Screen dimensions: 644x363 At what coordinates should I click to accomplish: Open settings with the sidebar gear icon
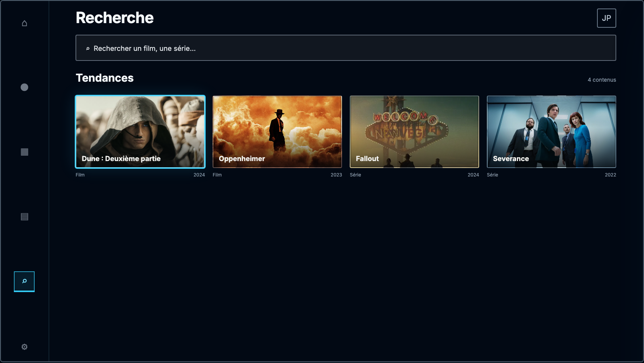point(24,347)
